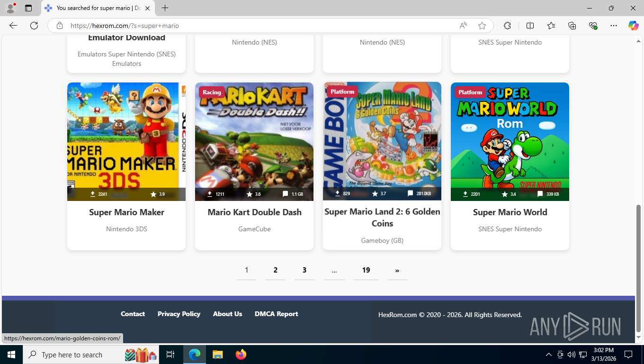Image resolution: width=644 pixels, height=364 pixels.
Task: Close the hexrom search tab
Action: (148, 8)
